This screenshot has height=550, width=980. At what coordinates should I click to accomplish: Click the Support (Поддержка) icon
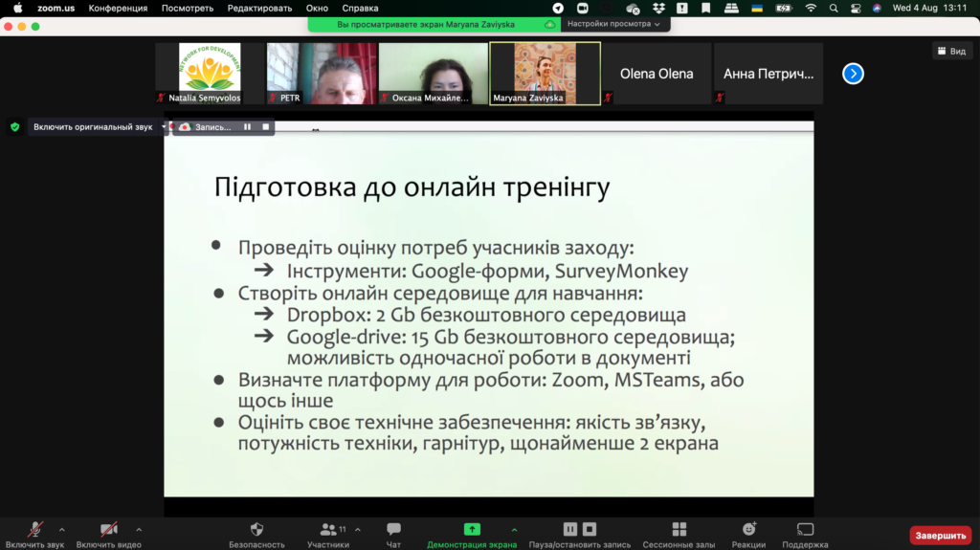click(x=805, y=530)
